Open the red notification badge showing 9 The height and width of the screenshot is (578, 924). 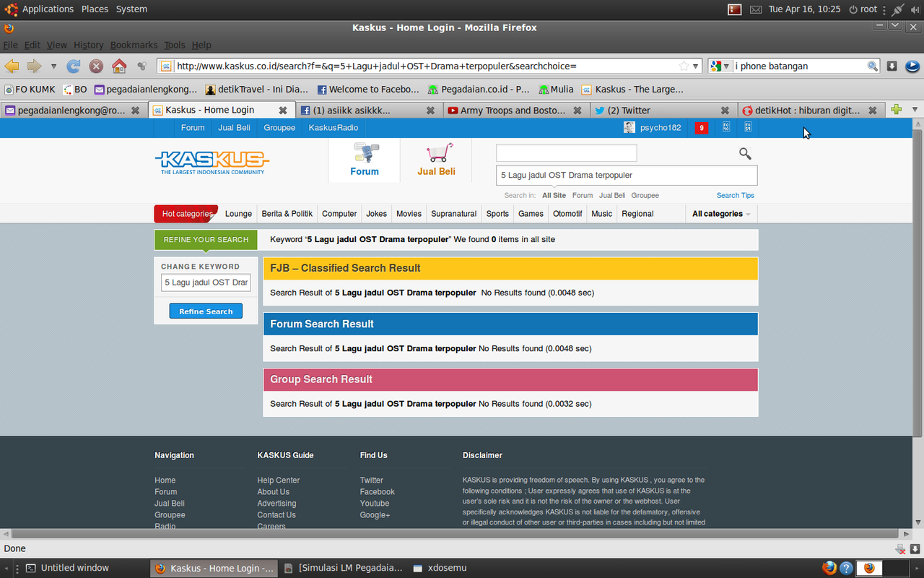[701, 128]
